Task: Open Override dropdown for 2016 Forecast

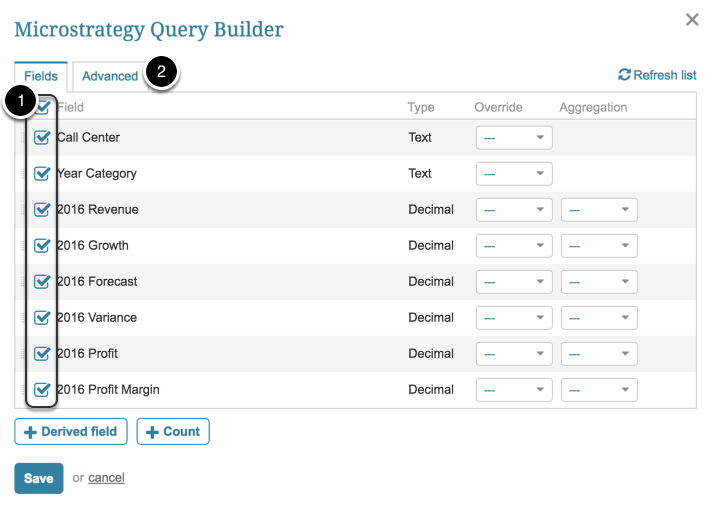Action: pos(514,282)
